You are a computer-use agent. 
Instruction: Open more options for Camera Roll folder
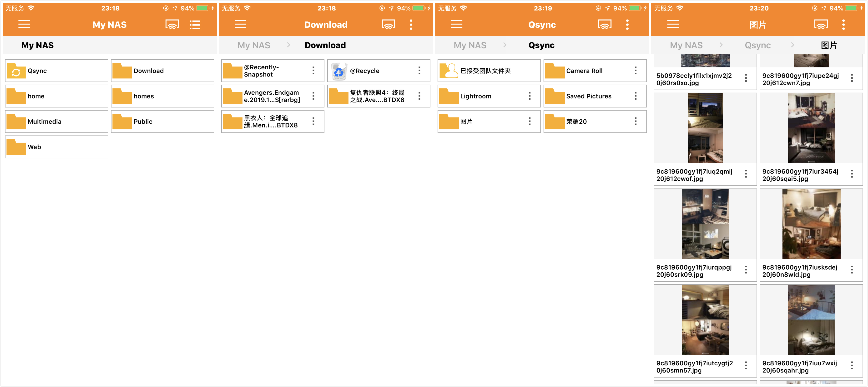pos(636,71)
